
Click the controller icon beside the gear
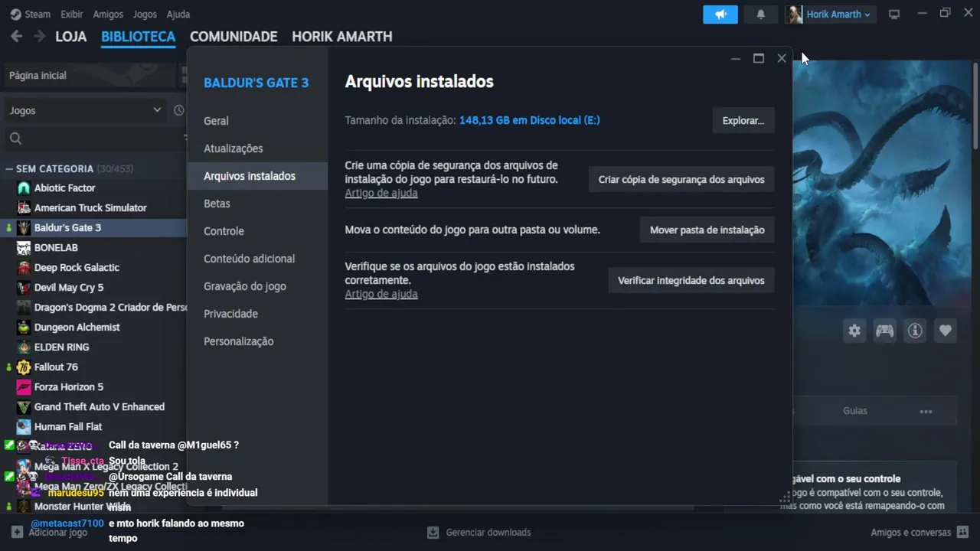click(884, 331)
